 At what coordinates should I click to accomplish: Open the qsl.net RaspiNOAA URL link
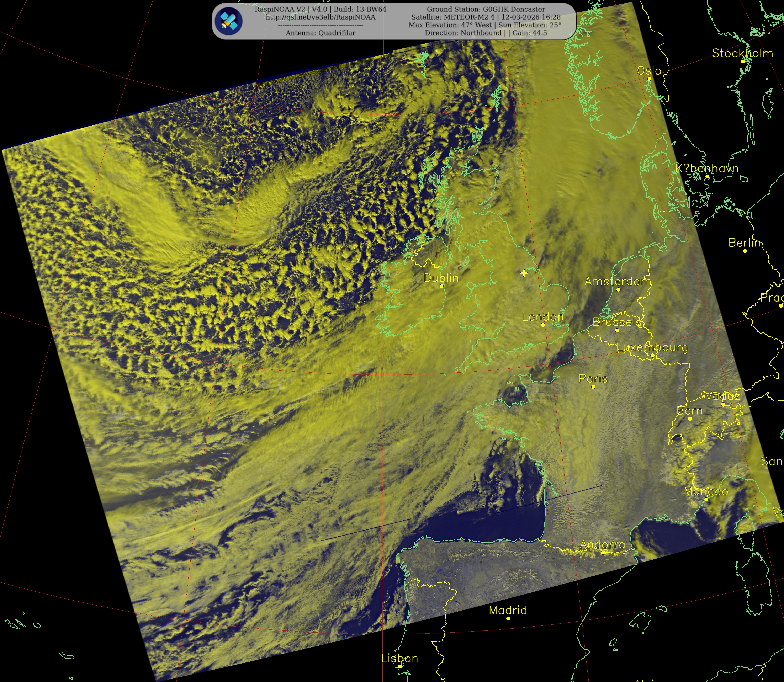pyautogui.click(x=321, y=17)
